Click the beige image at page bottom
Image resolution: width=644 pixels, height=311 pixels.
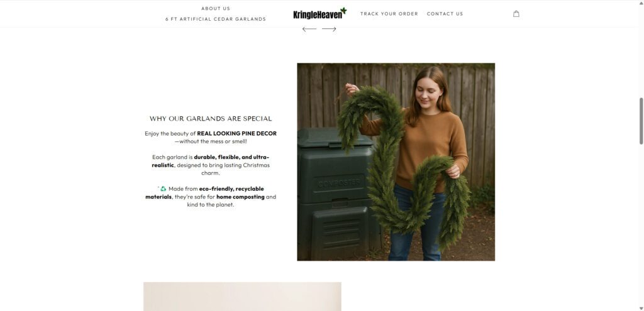pyautogui.click(x=242, y=296)
